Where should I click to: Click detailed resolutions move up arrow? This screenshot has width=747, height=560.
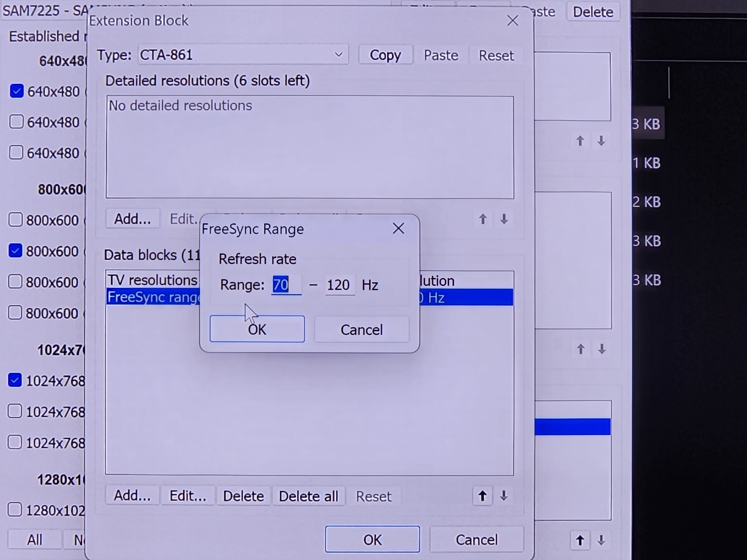point(483,219)
